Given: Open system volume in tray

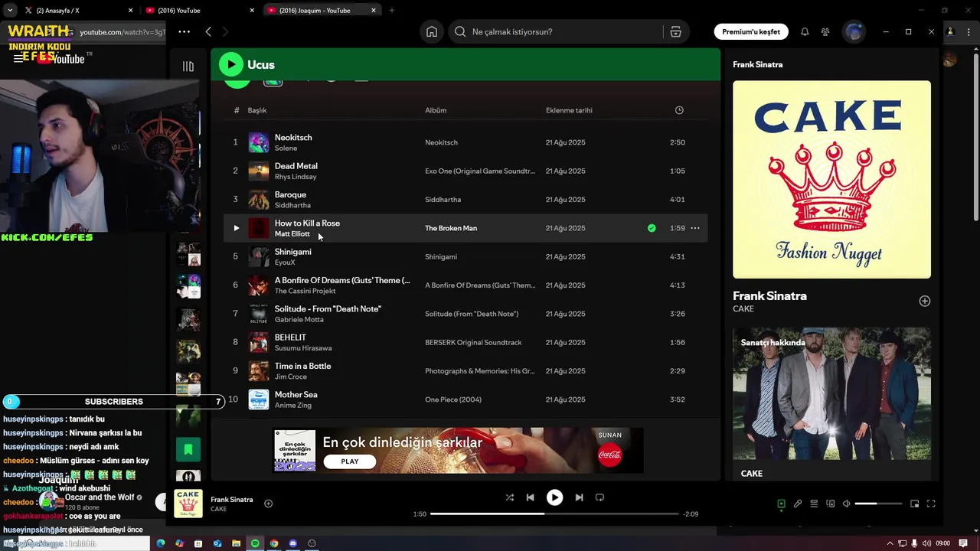Looking at the screenshot, I should tap(927, 543).
